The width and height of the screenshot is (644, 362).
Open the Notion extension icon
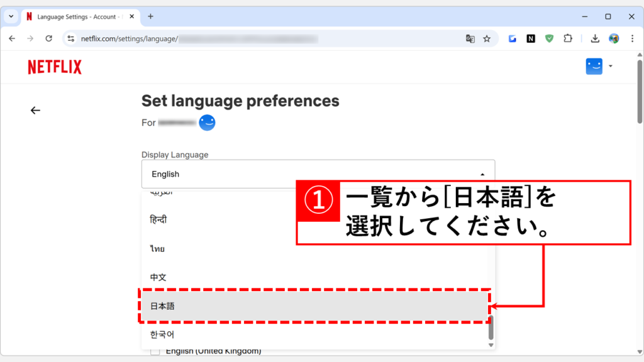(x=531, y=38)
